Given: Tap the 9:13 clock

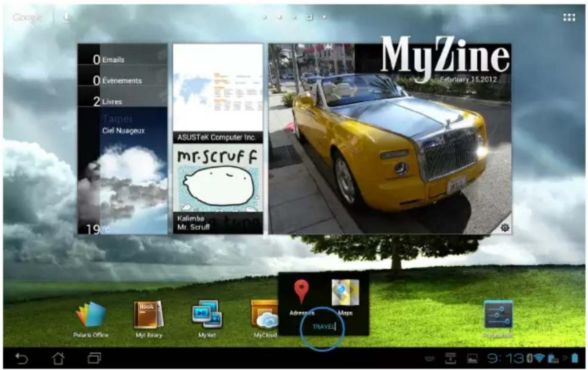Looking at the screenshot, I should 505,358.
